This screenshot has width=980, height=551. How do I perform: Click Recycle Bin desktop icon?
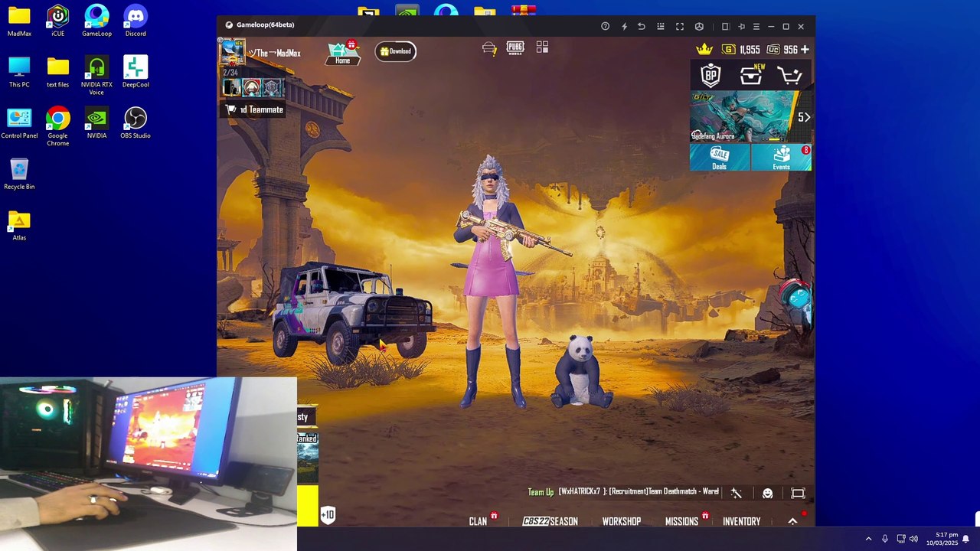[x=19, y=174]
